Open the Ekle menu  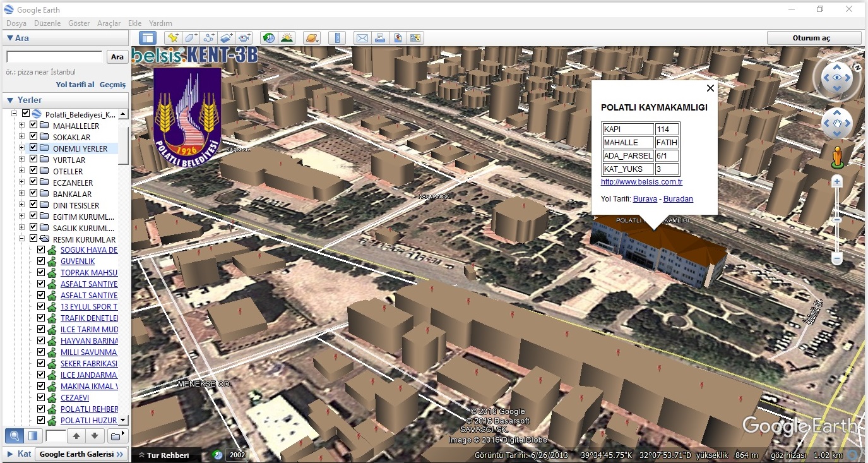point(134,23)
